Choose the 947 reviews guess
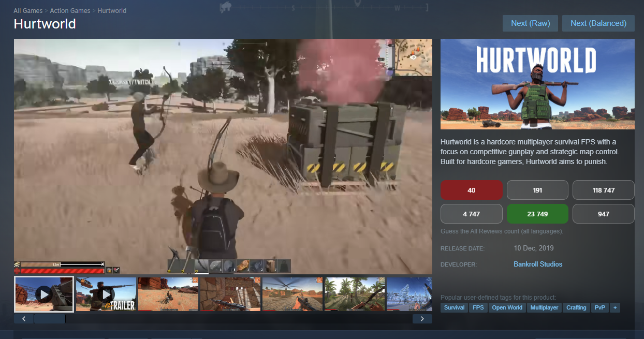The height and width of the screenshot is (339, 644). click(x=604, y=214)
